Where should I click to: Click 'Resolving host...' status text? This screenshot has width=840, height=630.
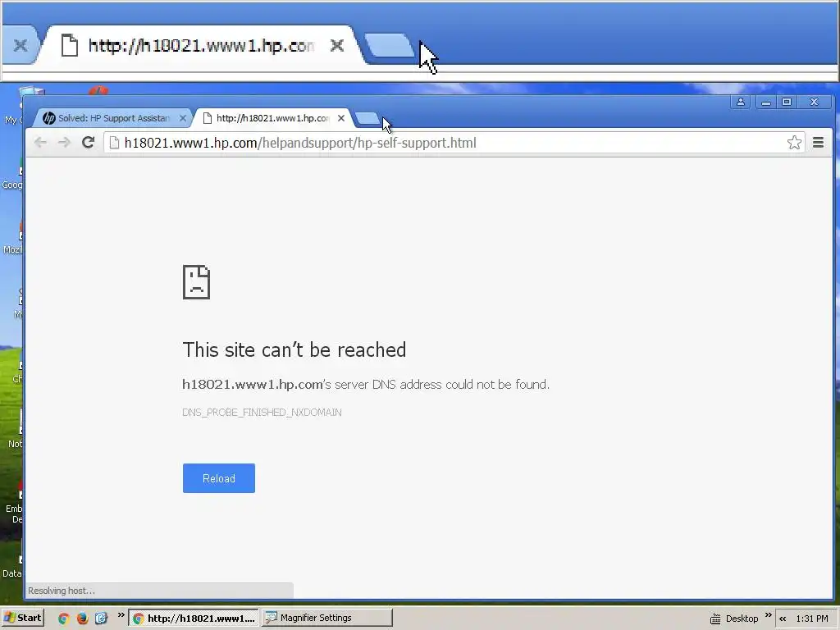tap(61, 591)
